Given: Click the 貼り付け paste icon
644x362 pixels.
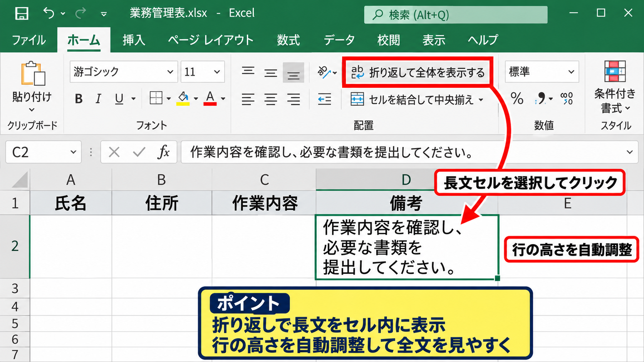Looking at the screenshot, I should point(33,73).
